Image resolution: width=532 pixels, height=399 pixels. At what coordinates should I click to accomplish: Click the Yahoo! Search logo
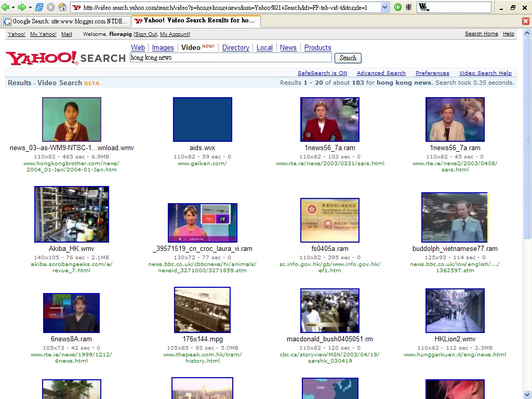[x=66, y=58]
